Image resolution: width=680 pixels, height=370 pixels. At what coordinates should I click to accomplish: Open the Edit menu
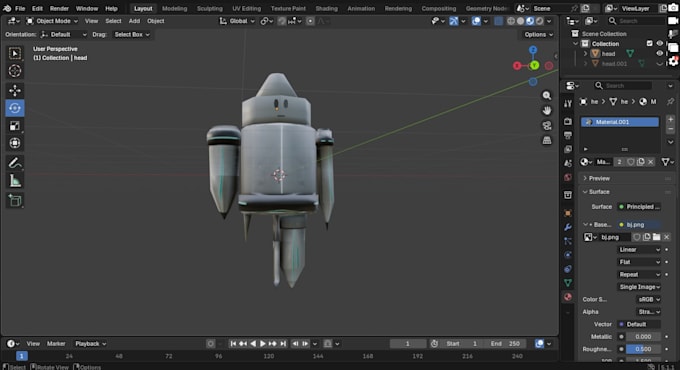click(37, 8)
